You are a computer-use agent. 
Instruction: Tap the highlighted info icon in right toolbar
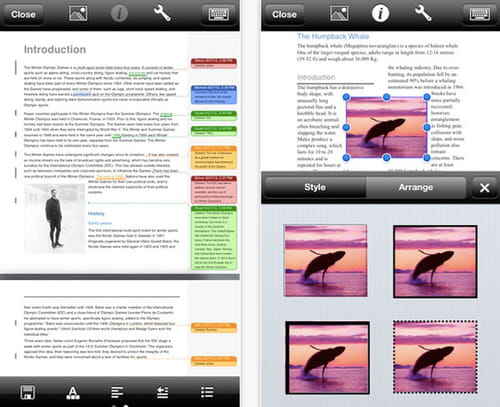pyautogui.click(x=380, y=14)
